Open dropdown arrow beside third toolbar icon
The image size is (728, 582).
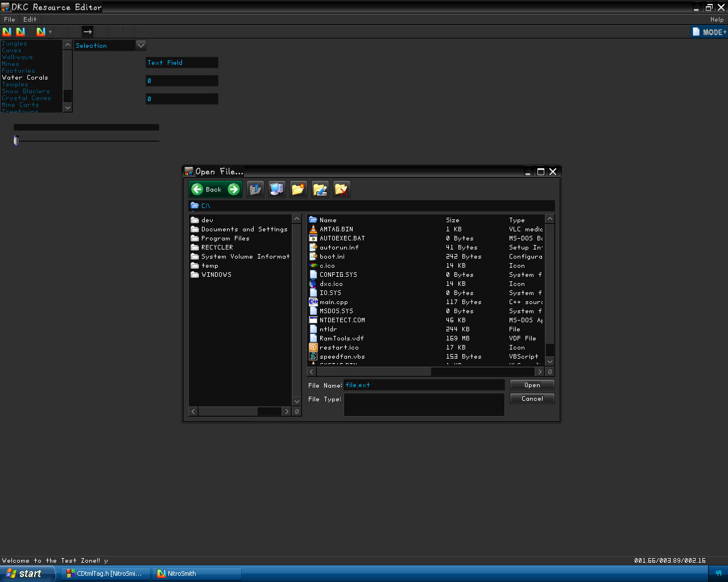point(50,32)
